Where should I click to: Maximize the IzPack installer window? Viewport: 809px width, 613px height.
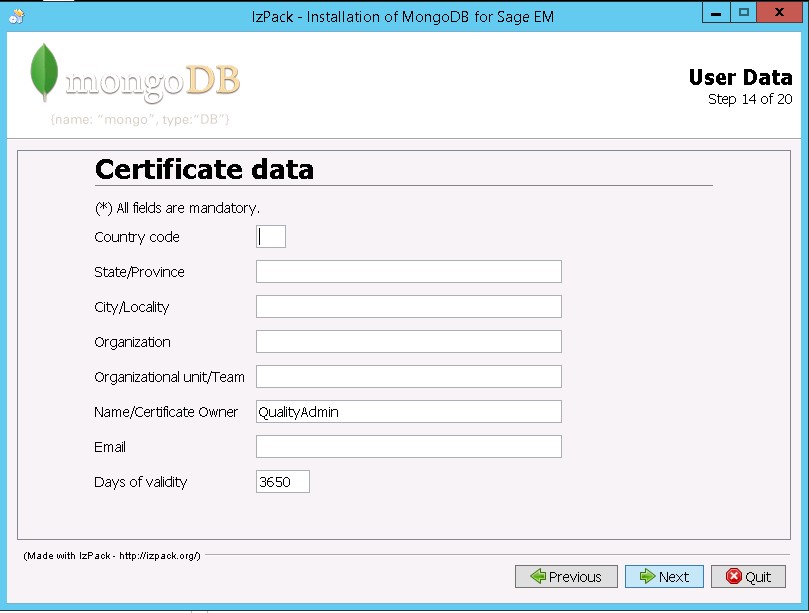coord(743,13)
